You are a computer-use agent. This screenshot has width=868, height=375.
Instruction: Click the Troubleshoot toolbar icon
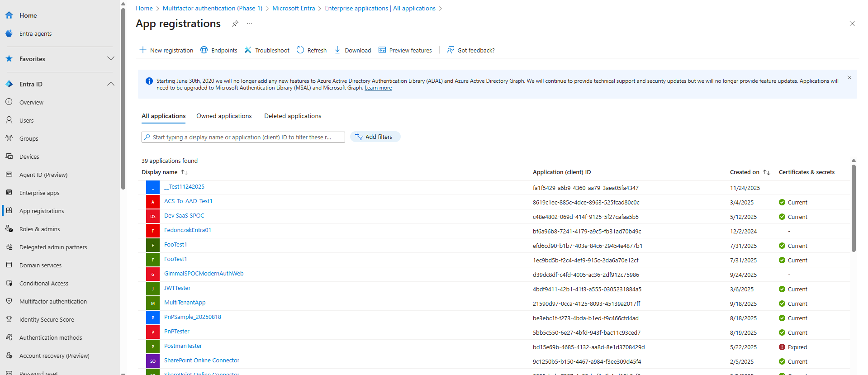(248, 50)
